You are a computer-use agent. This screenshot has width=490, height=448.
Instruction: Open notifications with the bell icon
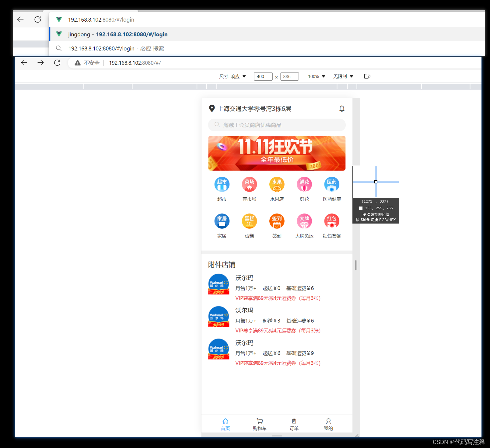coord(342,109)
